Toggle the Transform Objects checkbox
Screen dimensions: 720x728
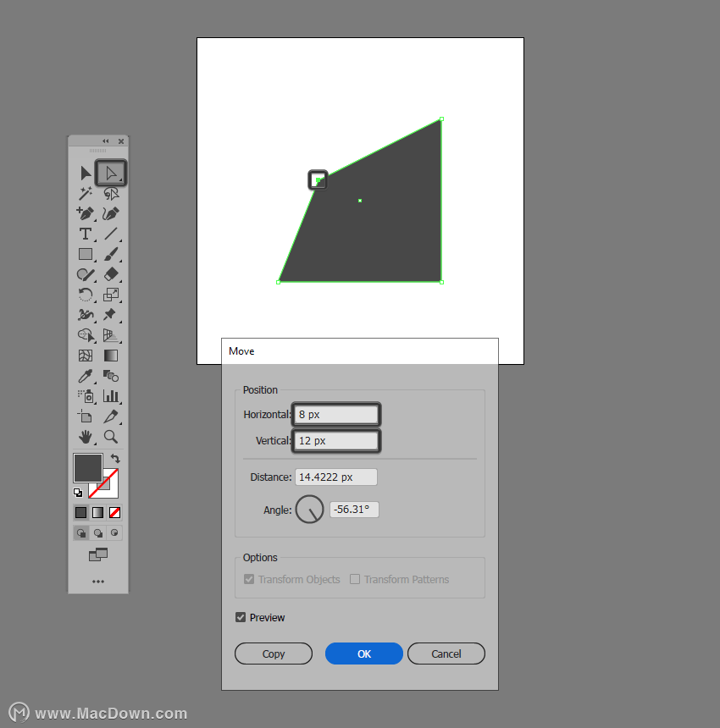[249, 579]
